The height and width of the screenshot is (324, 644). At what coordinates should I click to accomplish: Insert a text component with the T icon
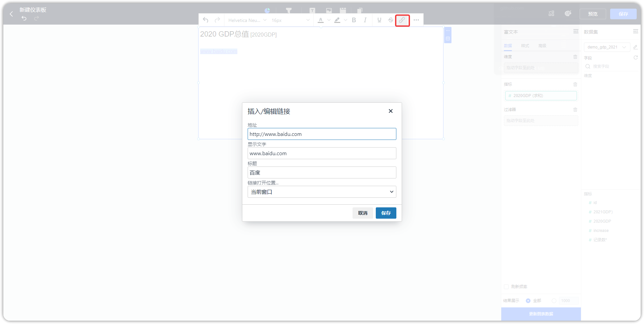click(312, 11)
